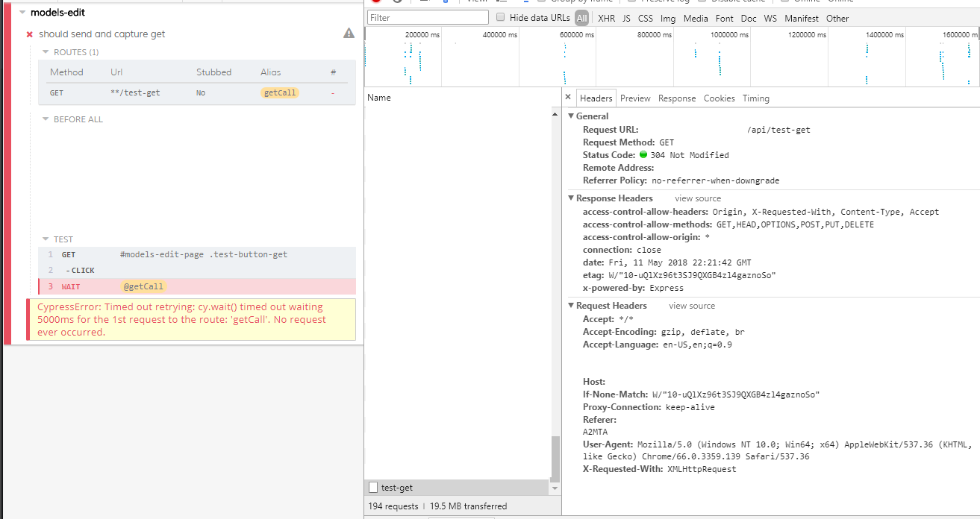
Task: Switch to the Preview tab
Action: pos(635,98)
